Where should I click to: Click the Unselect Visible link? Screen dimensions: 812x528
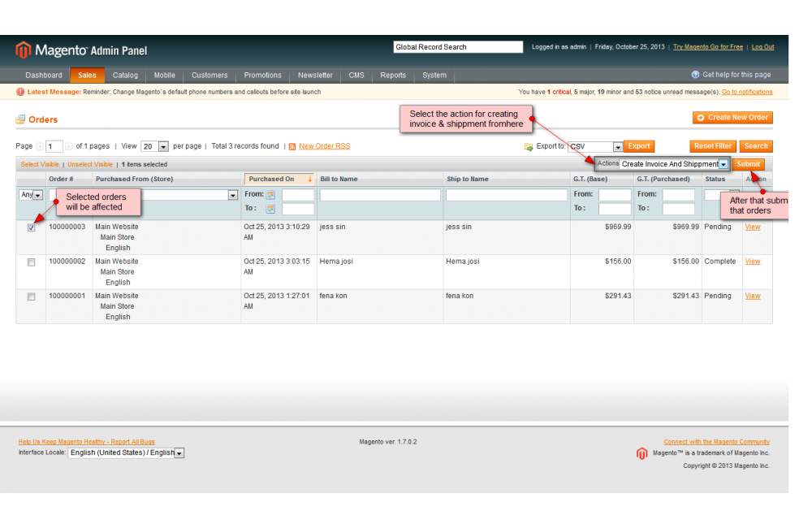click(x=90, y=164)
